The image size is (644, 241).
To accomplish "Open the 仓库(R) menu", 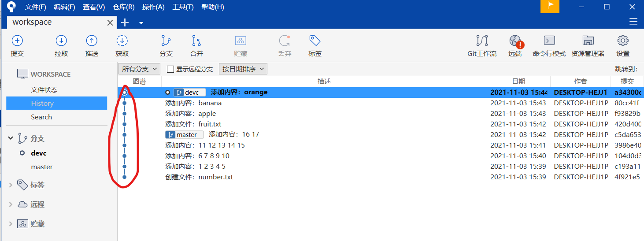I will (x=124, y=7).
